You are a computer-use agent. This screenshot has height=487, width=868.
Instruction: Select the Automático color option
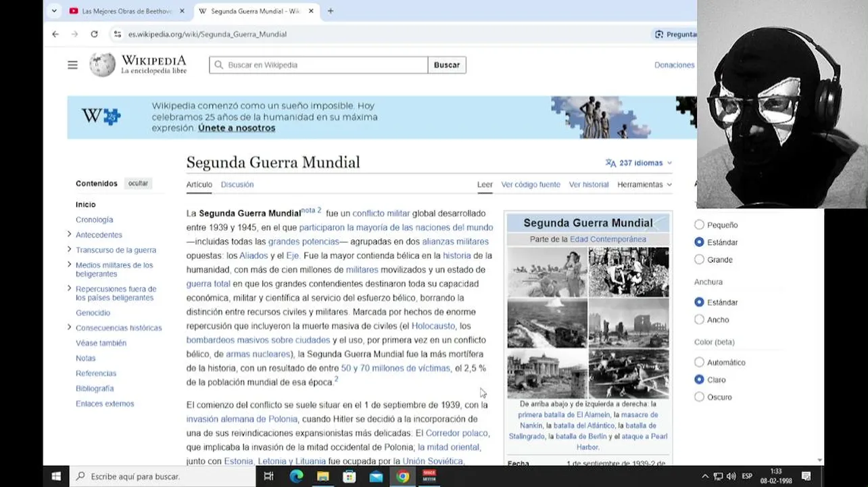700,363
